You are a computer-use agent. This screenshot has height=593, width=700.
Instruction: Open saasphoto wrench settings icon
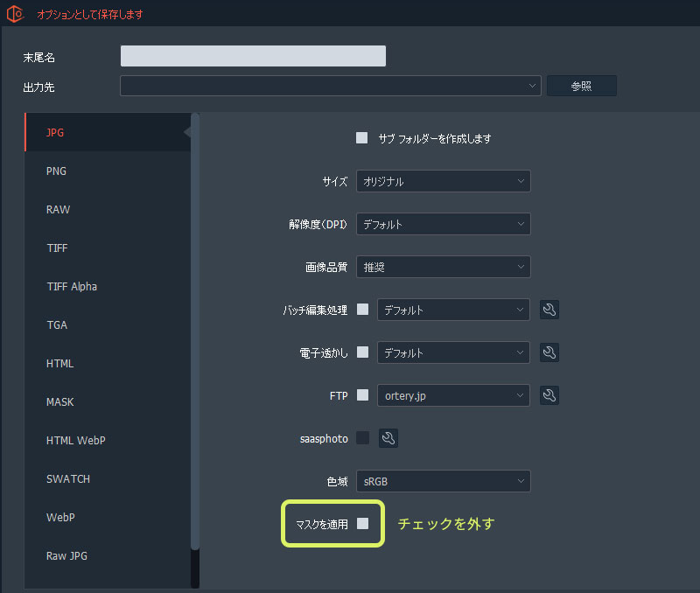(x=388, y=438)
